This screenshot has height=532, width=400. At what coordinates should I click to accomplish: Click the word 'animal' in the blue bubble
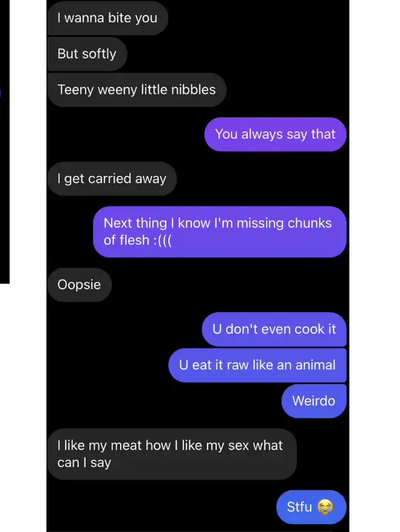coord(316,365)
